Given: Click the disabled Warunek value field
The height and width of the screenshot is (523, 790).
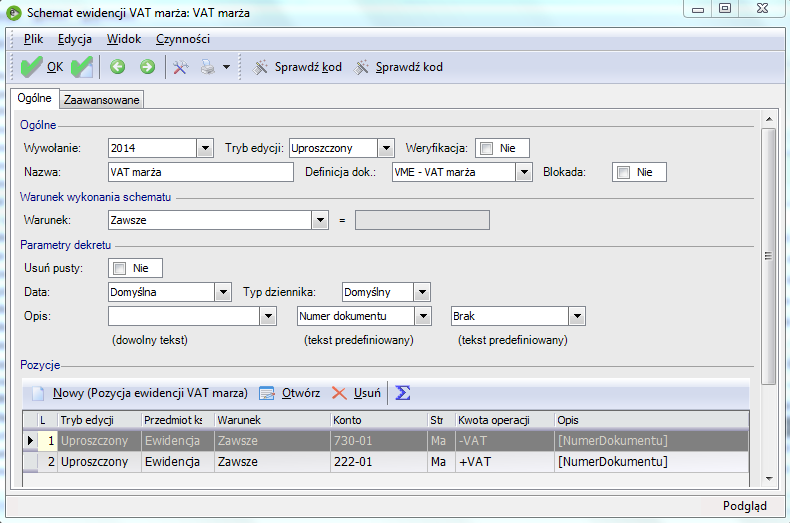Looking at the screenshot, I should (x=422, y=220).
